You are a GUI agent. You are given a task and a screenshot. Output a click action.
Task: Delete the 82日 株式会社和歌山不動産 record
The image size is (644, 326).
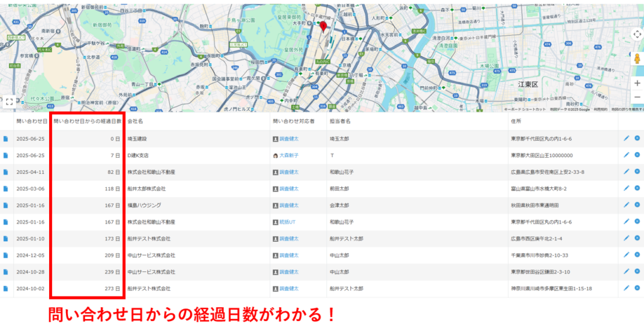637,171
